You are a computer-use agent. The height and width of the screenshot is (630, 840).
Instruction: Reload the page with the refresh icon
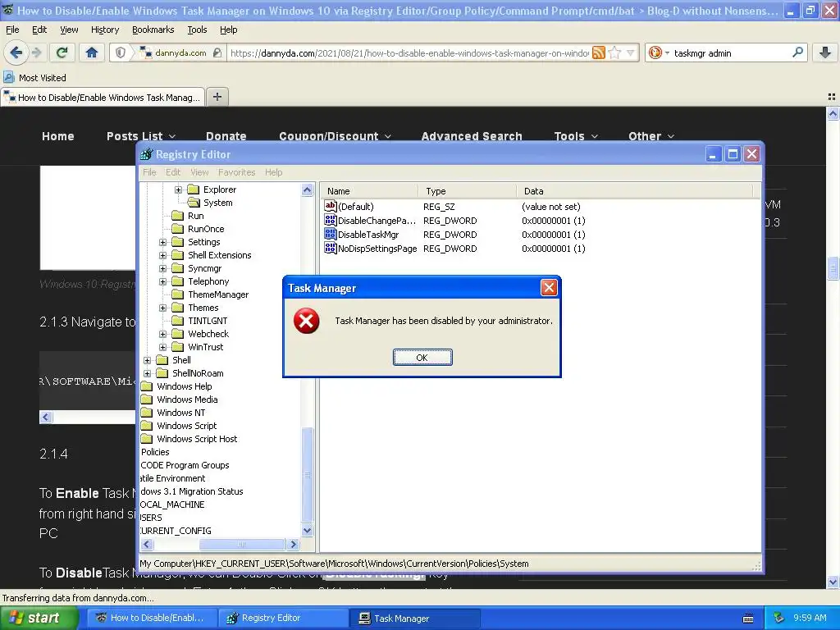(62, 52)
